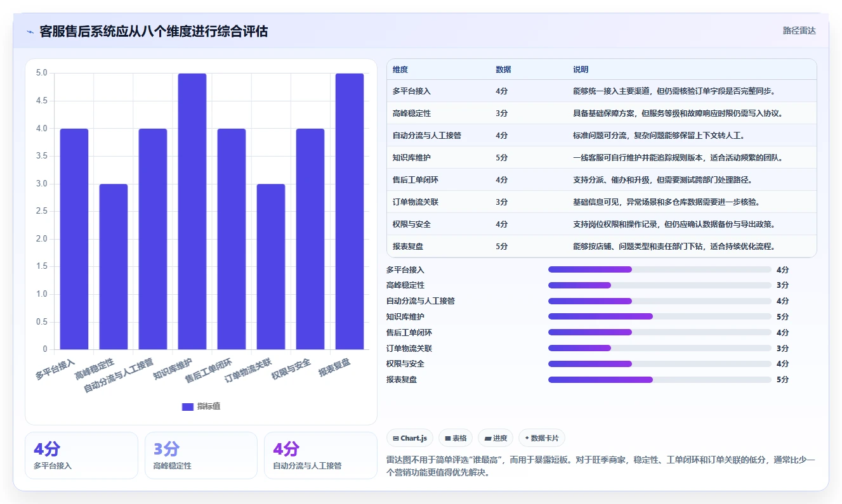
Task: Click the 知识库维护 progress bar
Action: (x=660, y=316)
